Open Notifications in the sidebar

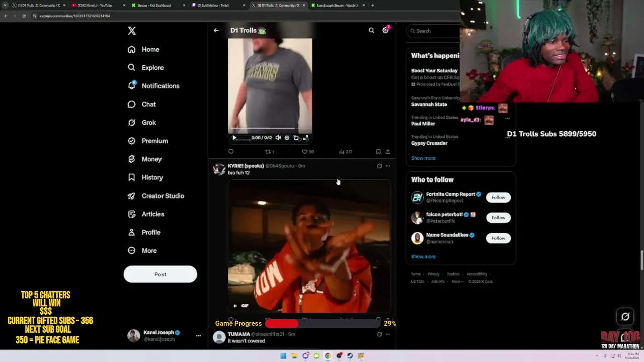pyautogui.click(x=153, y=86)
